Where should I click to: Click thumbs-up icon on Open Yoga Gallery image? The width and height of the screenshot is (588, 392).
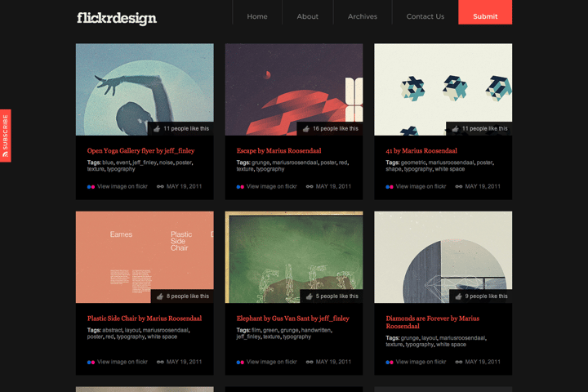click(157, 129)
